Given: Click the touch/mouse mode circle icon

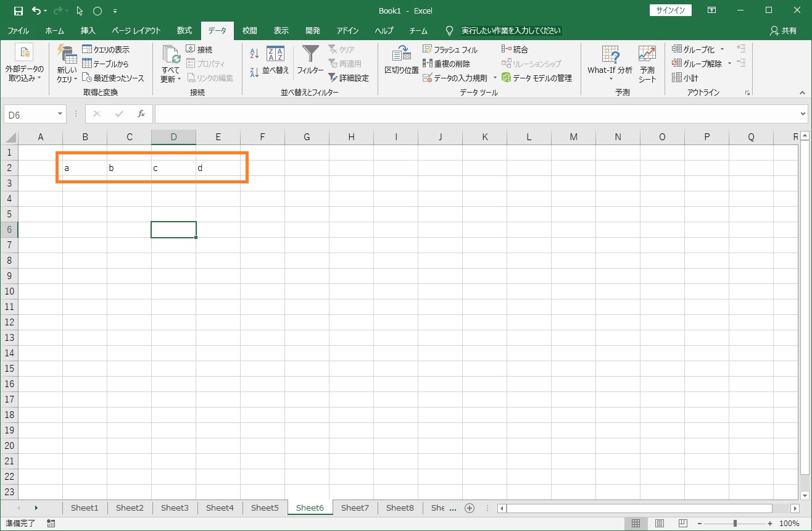Looking at the screenshot, I should point(97,10).
